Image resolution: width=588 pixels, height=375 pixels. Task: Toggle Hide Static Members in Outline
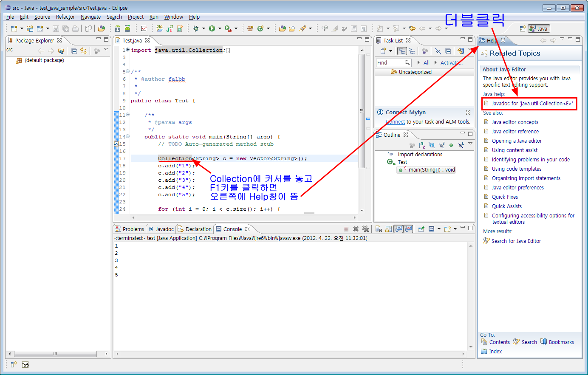tap(441, 145)
